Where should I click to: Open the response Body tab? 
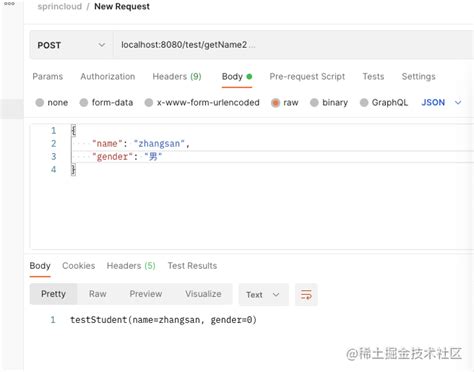[x=40, y=266]
